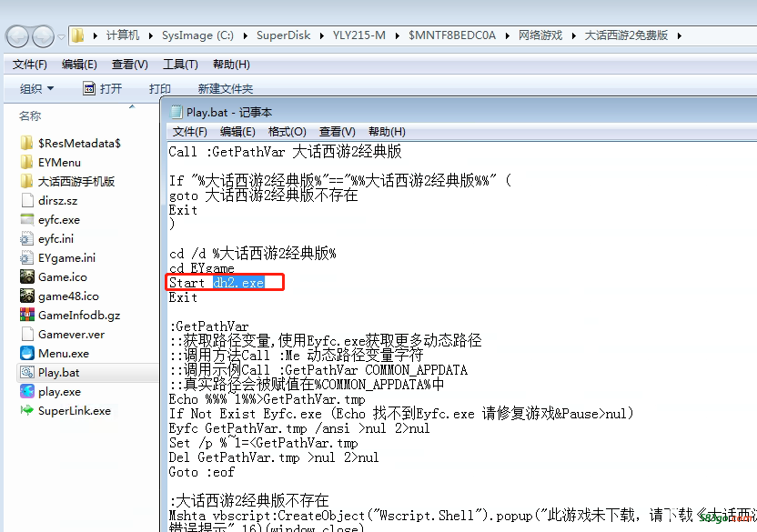Open Notepad's 帮助(H) menu
757x532 pixels.
coord(387,132)
